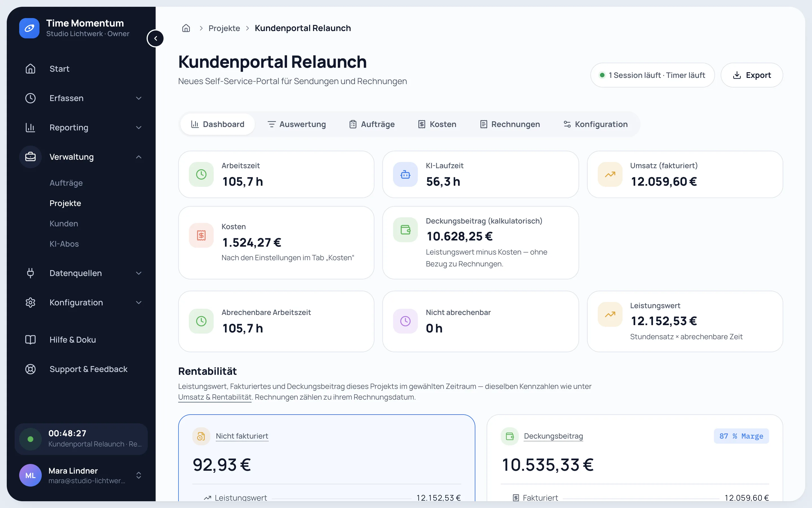Open the Umsatz & Rentabilität link
The height and width of the screenshot is (508, 812).
215,397
